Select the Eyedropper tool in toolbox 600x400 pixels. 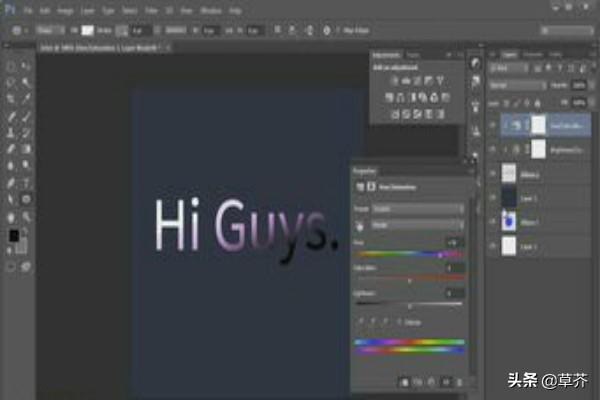(x=26, y=98)
